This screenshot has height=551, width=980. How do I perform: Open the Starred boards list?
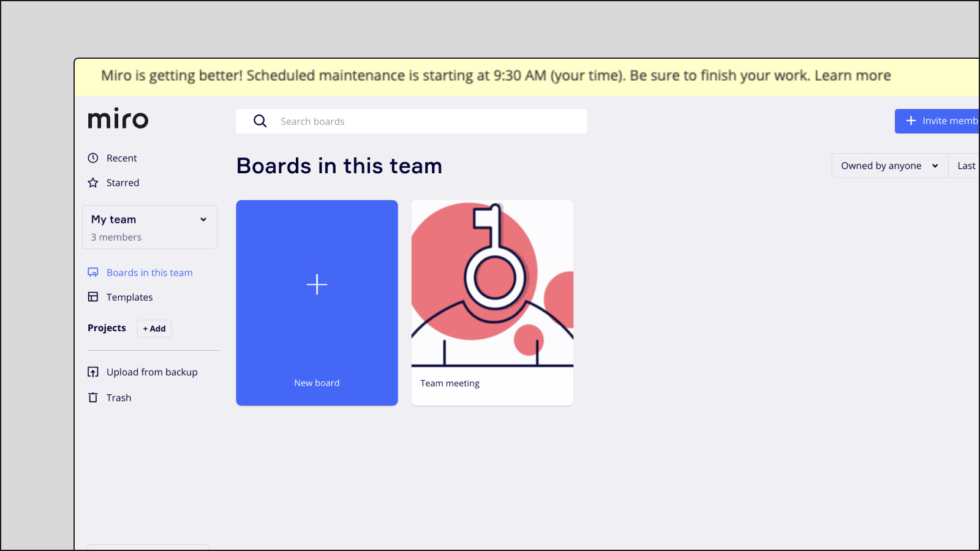point(123,182)
